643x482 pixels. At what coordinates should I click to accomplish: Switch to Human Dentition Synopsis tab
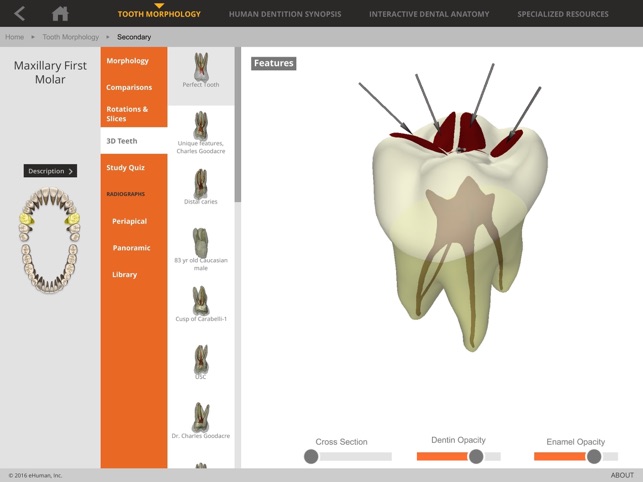coord(285,14)
